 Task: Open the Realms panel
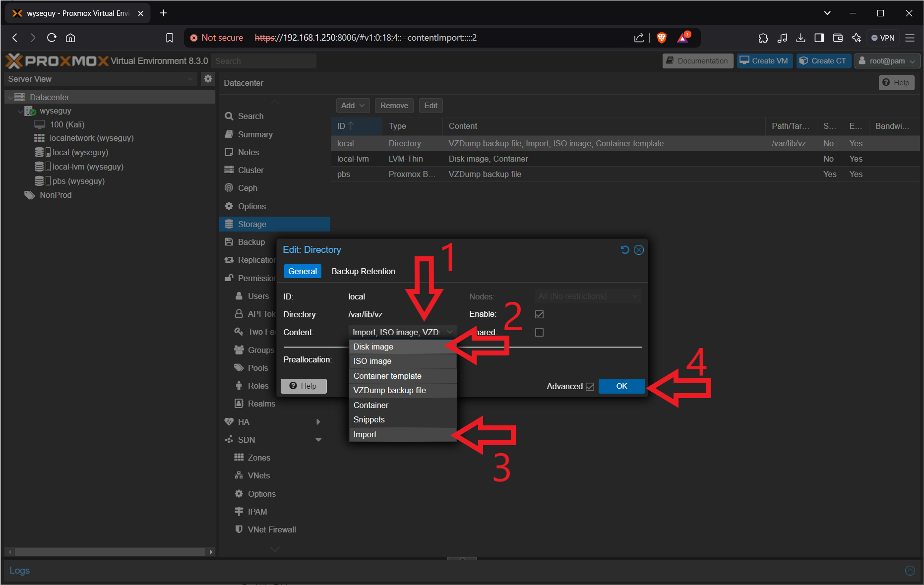click(x=261, y=404)
